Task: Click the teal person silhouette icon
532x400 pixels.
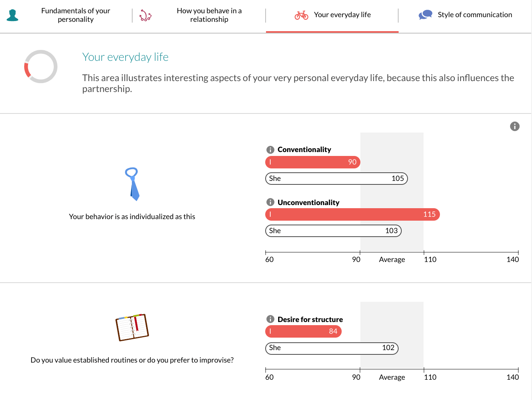Action: 12,15
